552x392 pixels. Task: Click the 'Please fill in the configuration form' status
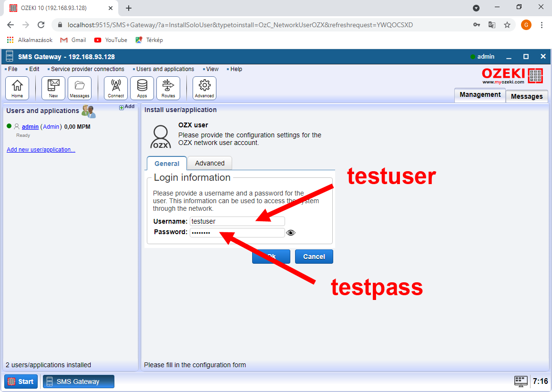point(194,365)
